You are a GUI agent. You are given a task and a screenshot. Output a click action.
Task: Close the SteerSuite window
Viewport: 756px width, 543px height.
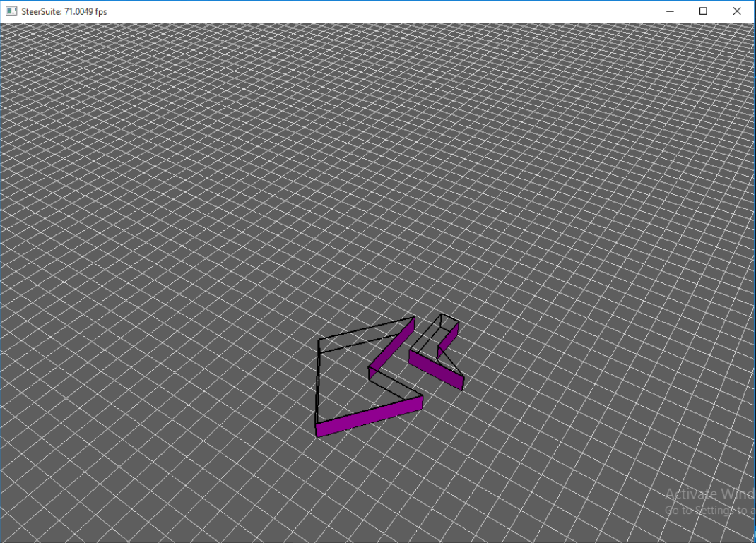[x=737, y=11]
